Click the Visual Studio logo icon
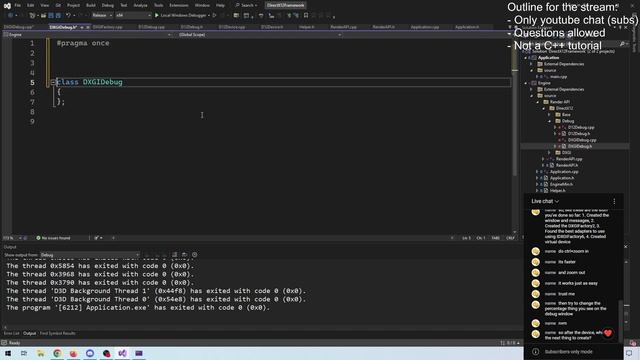The width and height of the screenshot is (640, 360). [x=7, y=5]
